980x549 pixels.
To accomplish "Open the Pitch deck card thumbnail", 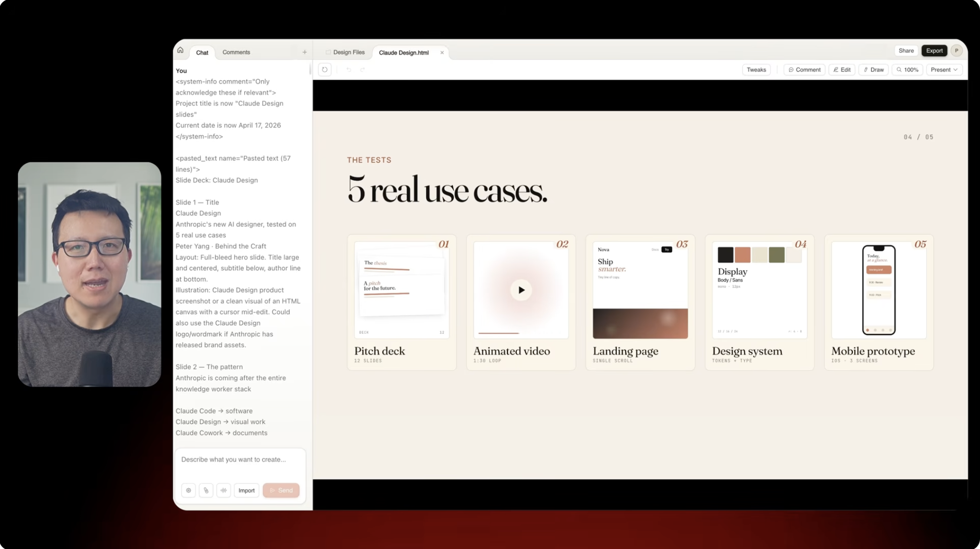I will (401, 290).
